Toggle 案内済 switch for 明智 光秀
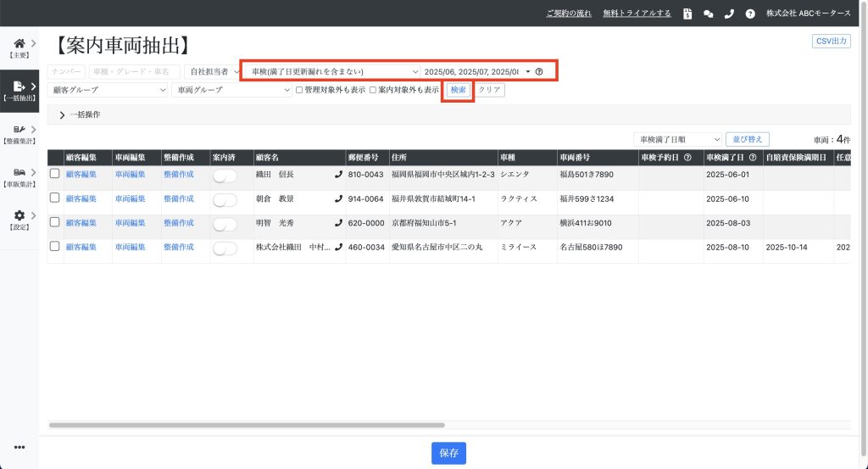Viewport: 868px width, 469px height. tap(225, 224)
